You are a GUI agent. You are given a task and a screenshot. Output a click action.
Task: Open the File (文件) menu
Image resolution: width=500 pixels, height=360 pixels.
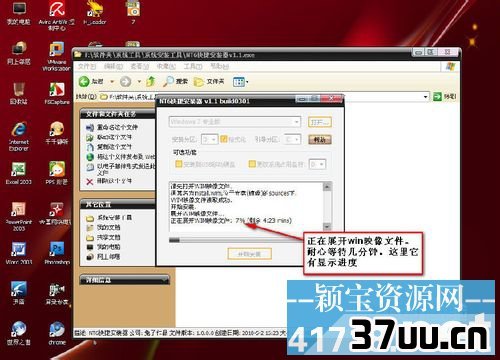point(87,66)
